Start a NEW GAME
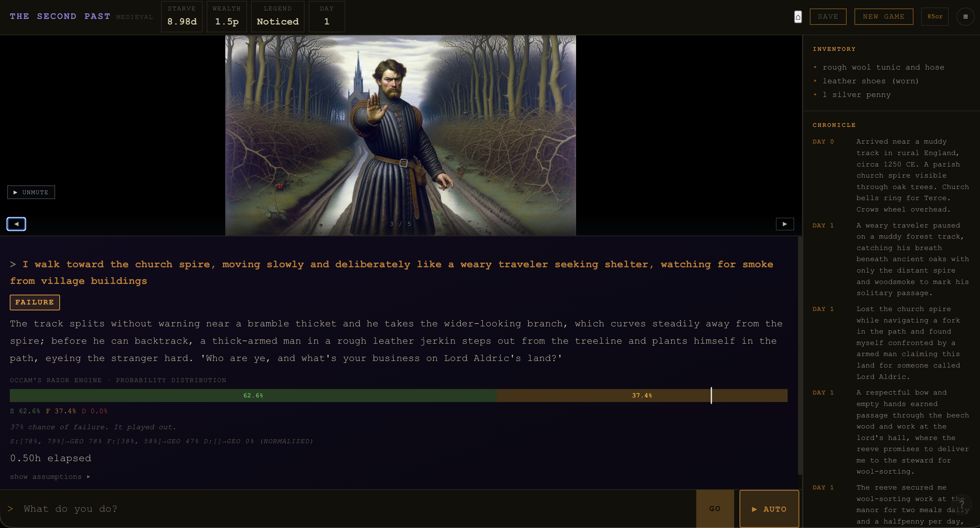980x528 pixels. [x=883, y=16]
